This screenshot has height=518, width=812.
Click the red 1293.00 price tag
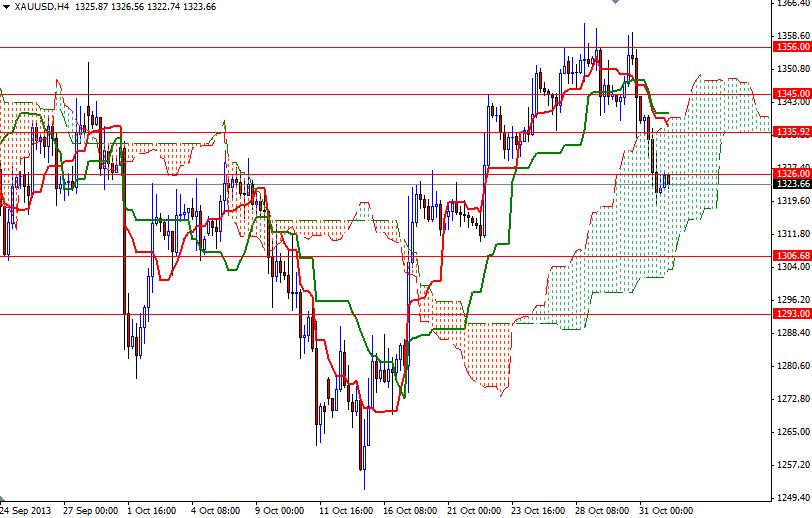[x=791, y=313]
